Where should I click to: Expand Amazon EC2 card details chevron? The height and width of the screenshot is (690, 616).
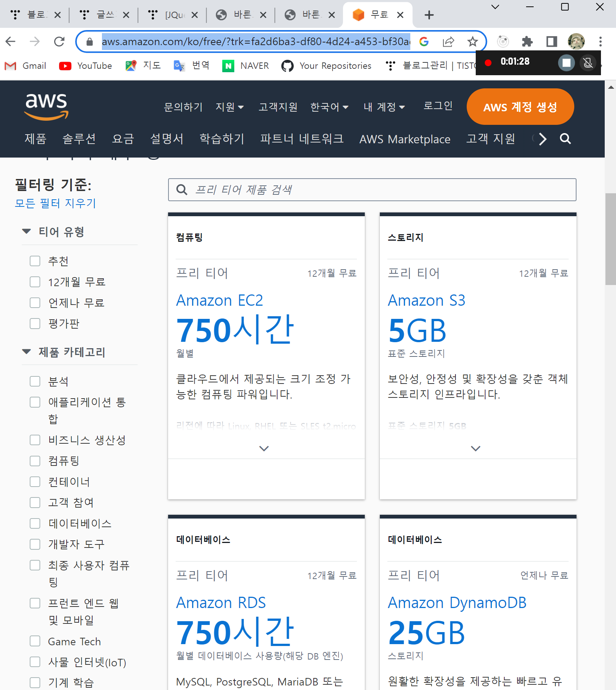(264, 448)
